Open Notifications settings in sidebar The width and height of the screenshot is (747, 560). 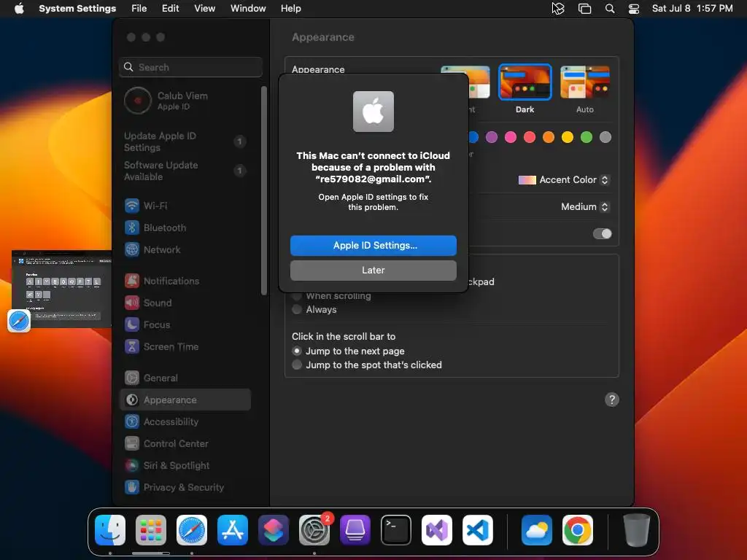(x=186, y=281)
